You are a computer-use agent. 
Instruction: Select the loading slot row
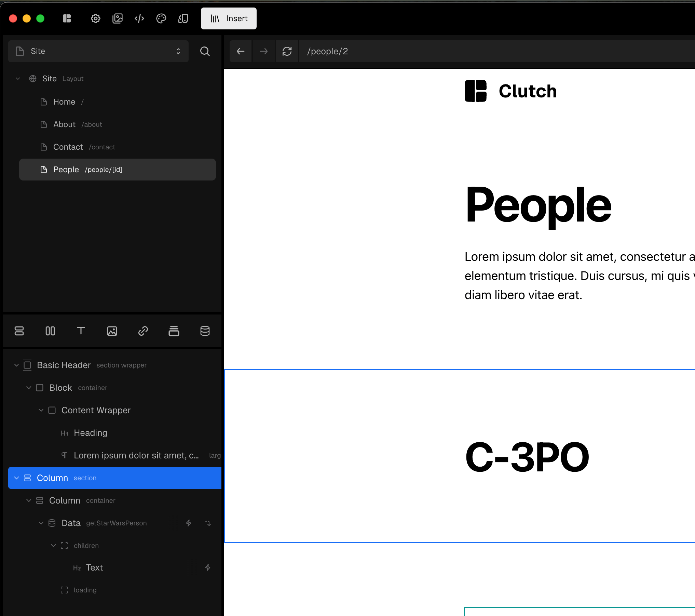tap(115, 590)
